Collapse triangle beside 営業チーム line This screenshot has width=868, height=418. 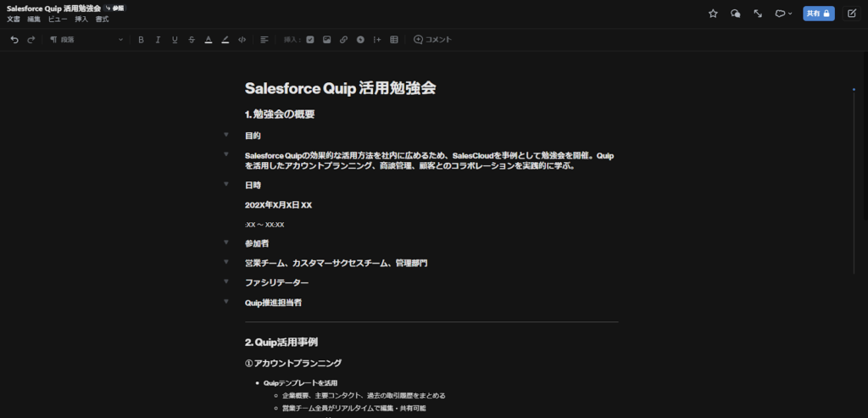pos(225,261)
